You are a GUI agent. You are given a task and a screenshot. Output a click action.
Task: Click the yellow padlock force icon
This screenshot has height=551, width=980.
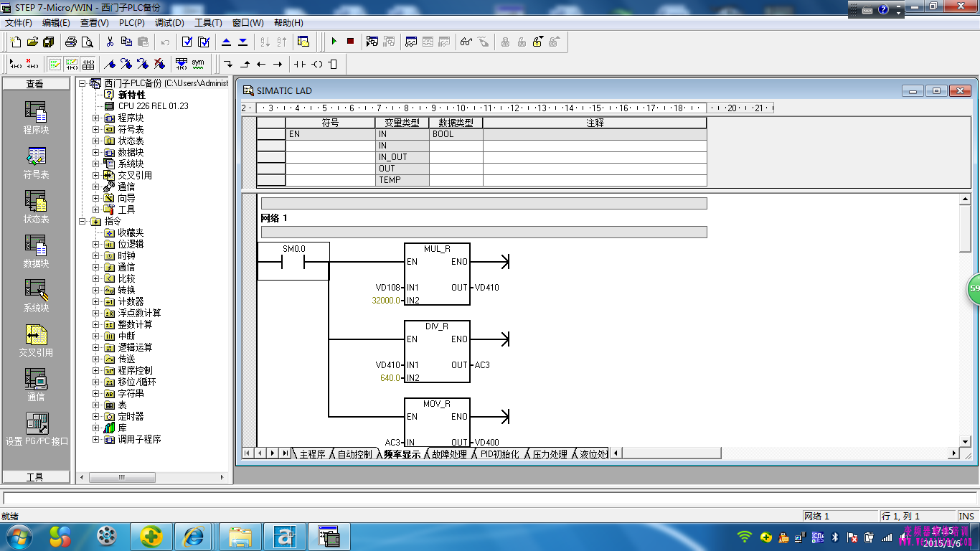[x=538, y=42]
